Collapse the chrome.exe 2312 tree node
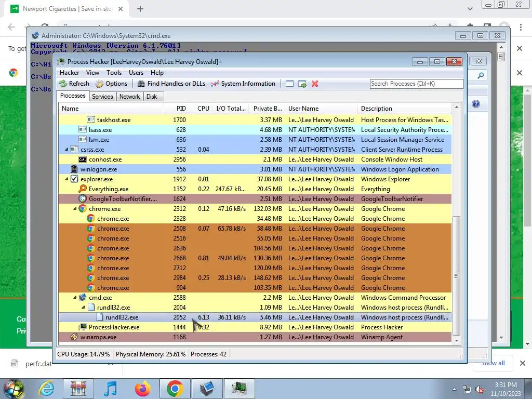Screen dimensions: 532x399 75,209
